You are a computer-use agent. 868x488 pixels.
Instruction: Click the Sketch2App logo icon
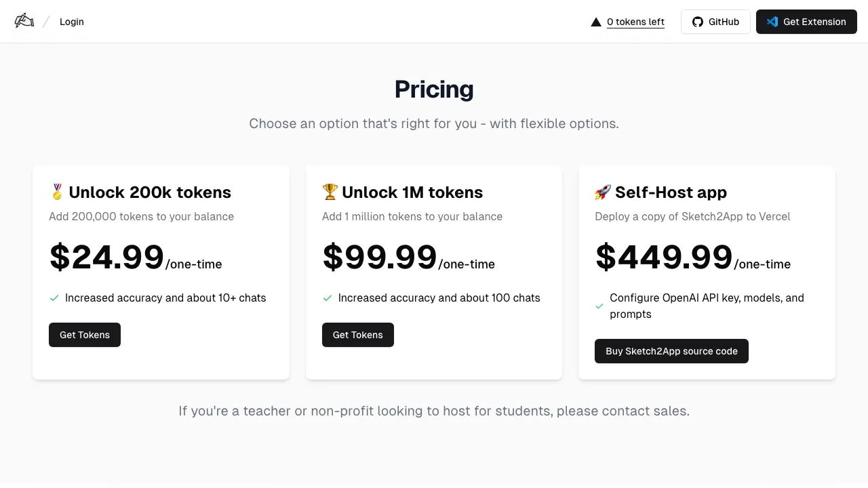pyautogui.click(x=24, y=21)
